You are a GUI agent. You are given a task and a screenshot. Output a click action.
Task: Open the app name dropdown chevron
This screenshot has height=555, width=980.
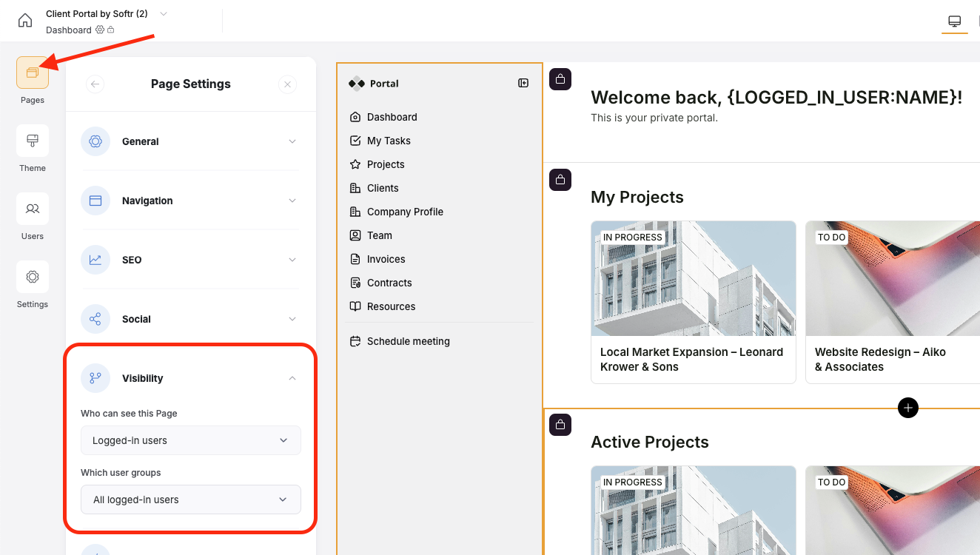[x=164, y=14]
